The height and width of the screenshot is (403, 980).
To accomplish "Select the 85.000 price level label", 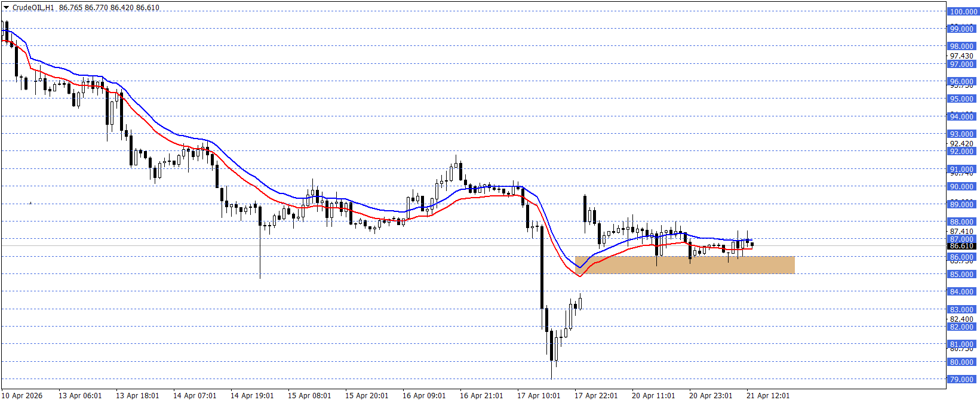I will [x=961, y=275].
